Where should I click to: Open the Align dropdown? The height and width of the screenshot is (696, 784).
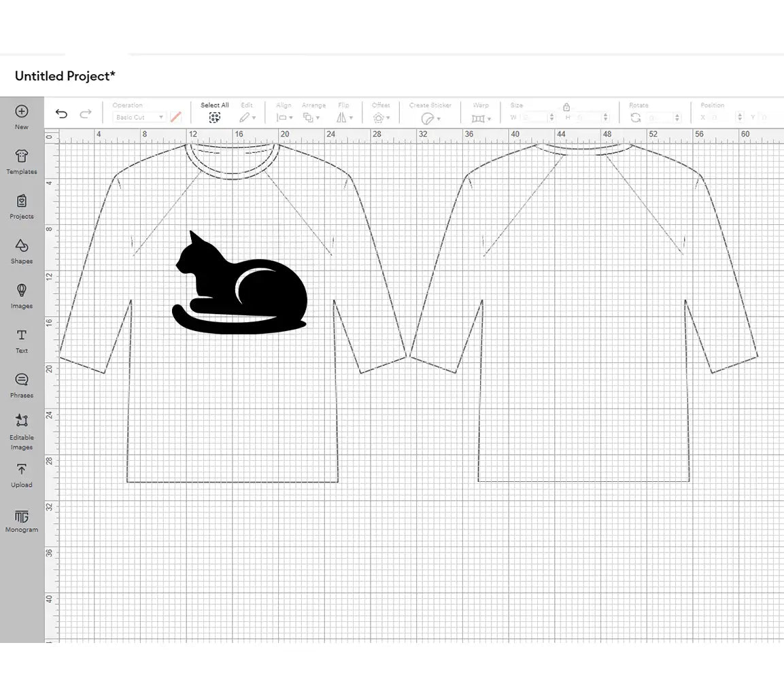[x=284, y=118]
